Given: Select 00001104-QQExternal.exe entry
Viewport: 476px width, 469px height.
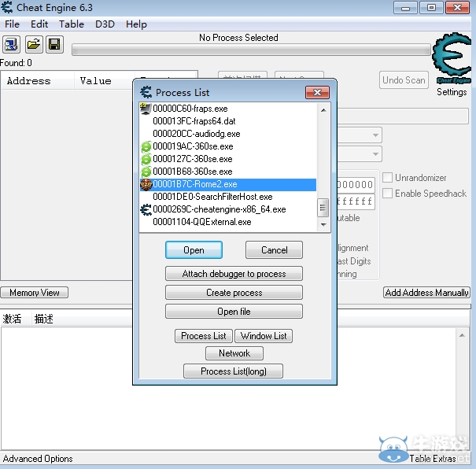Looking at the screenshot, I should click(x=227, y=222).
